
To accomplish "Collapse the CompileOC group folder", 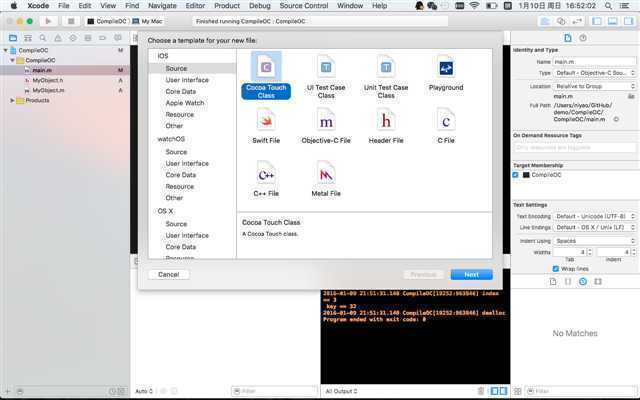I will (x=12, y=60).
